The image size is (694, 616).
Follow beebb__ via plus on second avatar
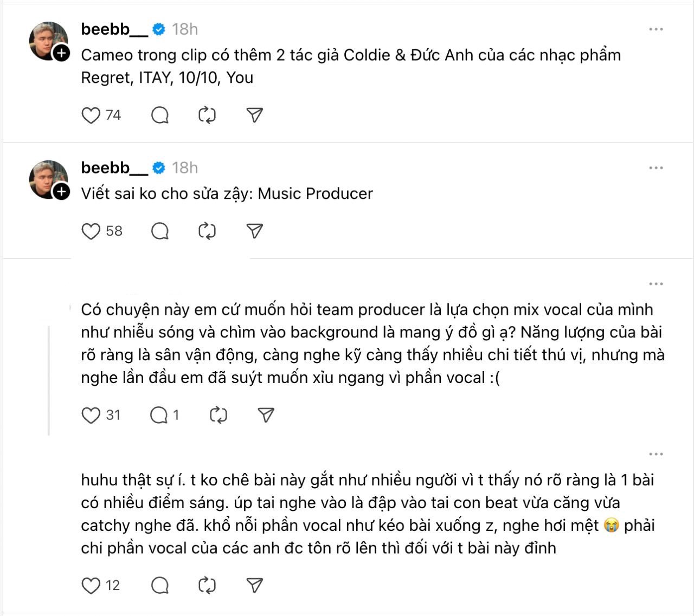pos(62,192)
